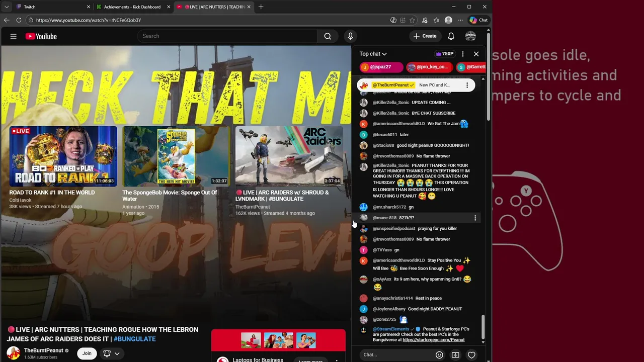Click the Join membership button
The height and width of the screenshot is (362, 644).
(87, 353)
